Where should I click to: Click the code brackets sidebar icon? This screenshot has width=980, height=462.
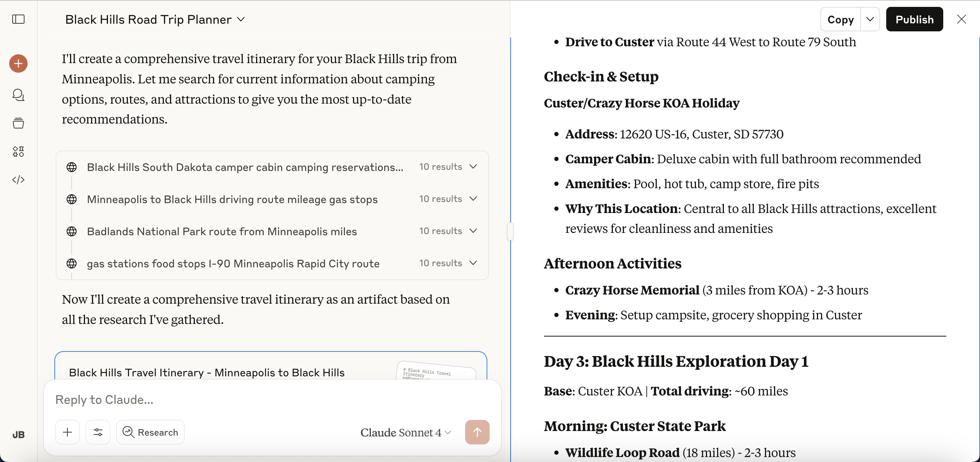point(18,180)
